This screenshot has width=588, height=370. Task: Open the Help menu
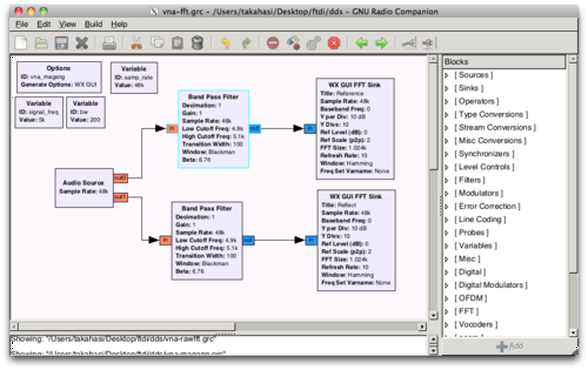[x=119, y=24]
